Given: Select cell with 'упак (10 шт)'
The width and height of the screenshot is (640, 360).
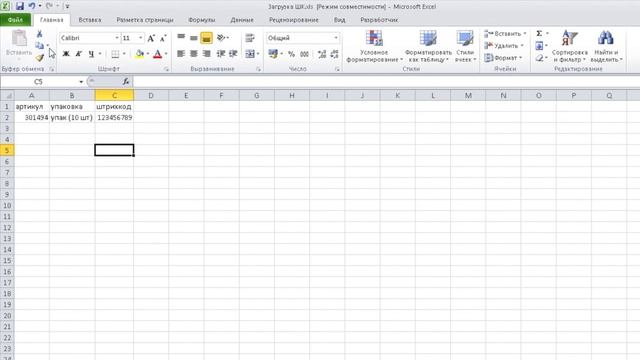Looking at the screenshot, I should coord(72,118).
